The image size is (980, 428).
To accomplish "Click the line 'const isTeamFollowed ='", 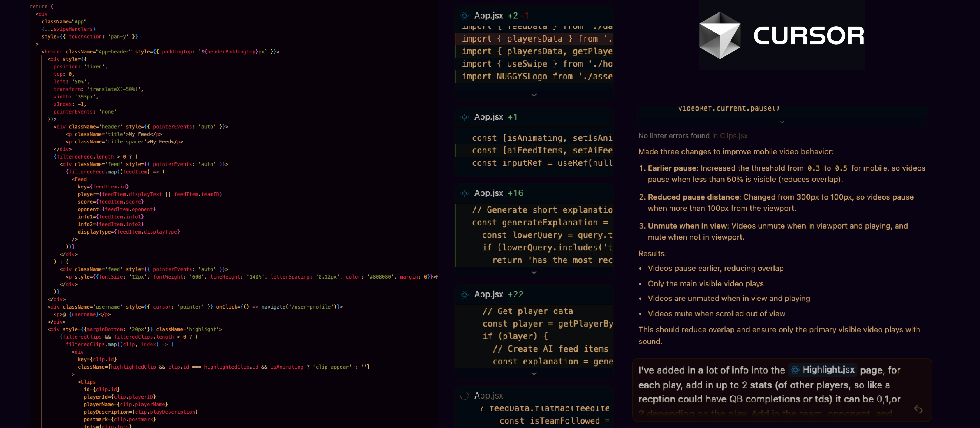I will [x=554, y=421].
